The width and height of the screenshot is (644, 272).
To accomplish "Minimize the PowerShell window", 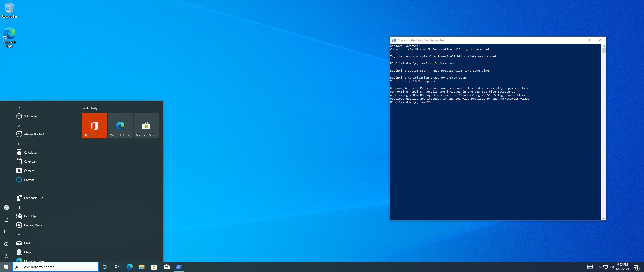I will (577, 40).
